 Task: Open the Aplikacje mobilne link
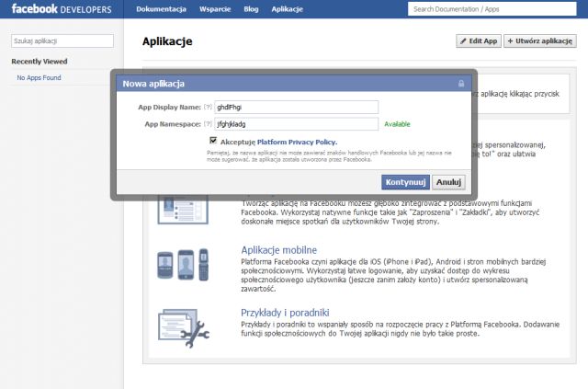(278, 250)
